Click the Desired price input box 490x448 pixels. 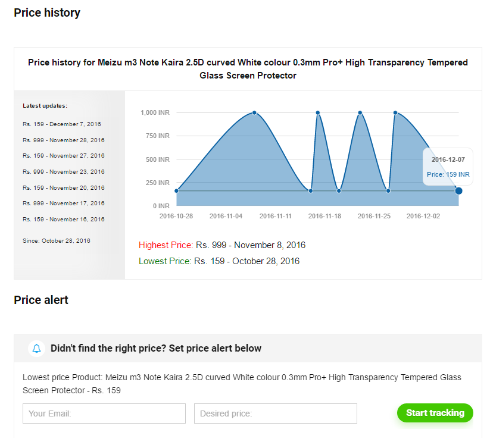point(276,413)
